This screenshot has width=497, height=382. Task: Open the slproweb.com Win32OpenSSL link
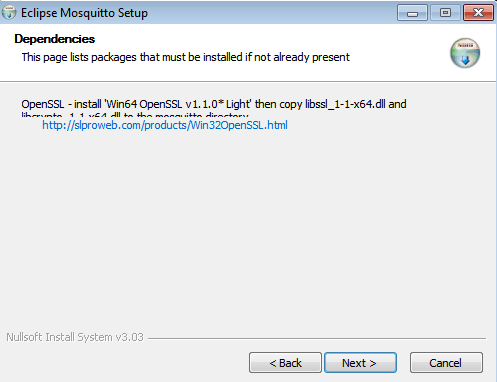165,125
